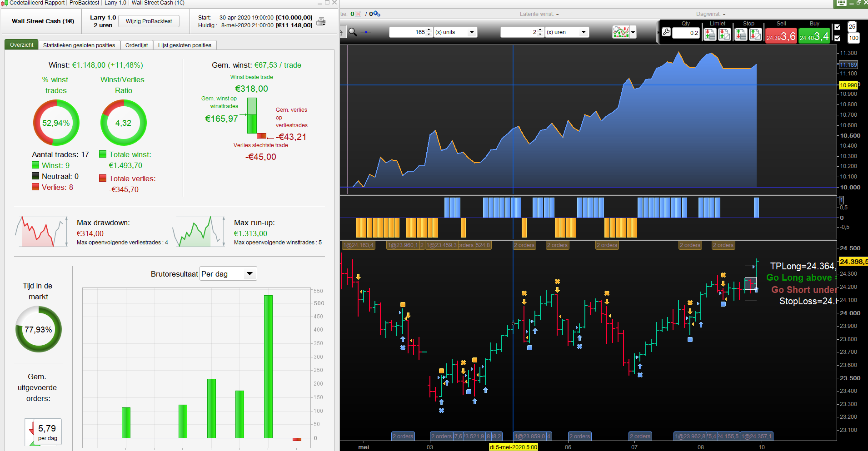Click the Winst: €1.148,00 (+11,48%) text
Viewport: 868px width, 451px height.
[96, 65]
